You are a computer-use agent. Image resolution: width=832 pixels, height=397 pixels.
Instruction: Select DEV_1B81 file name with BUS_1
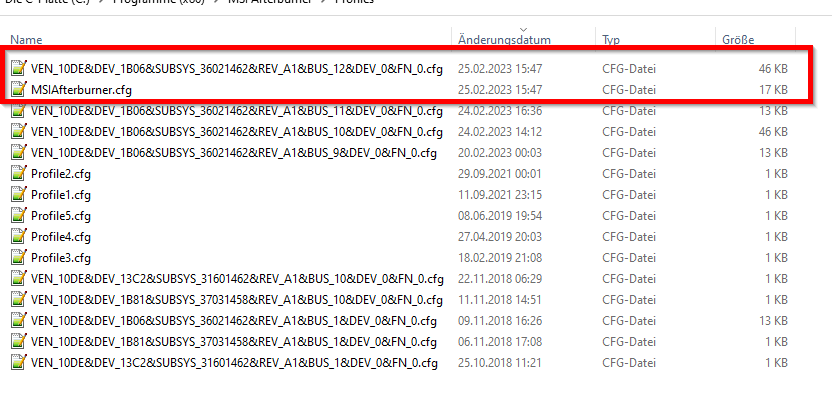[233, 342]
